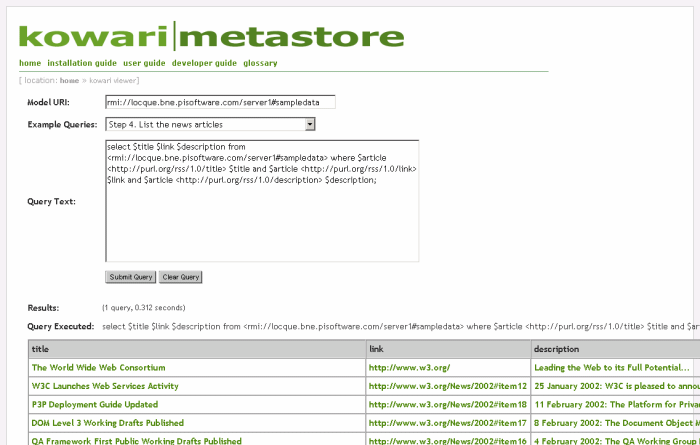Click the home breadcrumb link

[69, 80]
